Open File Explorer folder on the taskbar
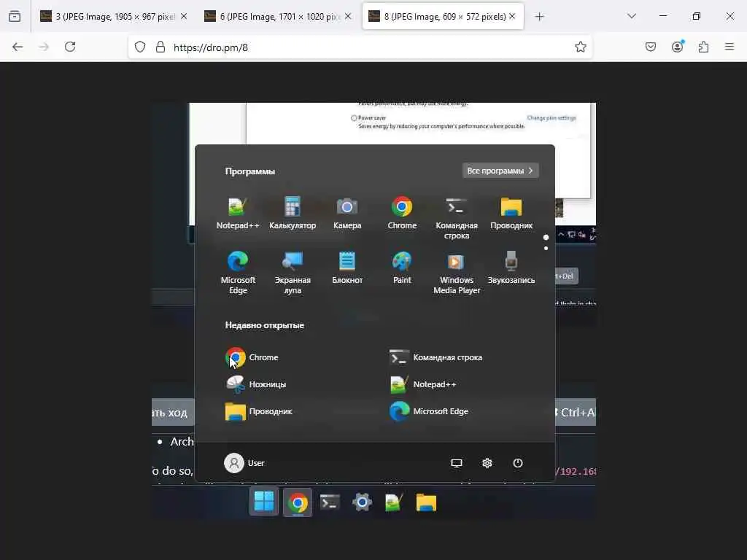747x560 pixels. coord(426,502)
